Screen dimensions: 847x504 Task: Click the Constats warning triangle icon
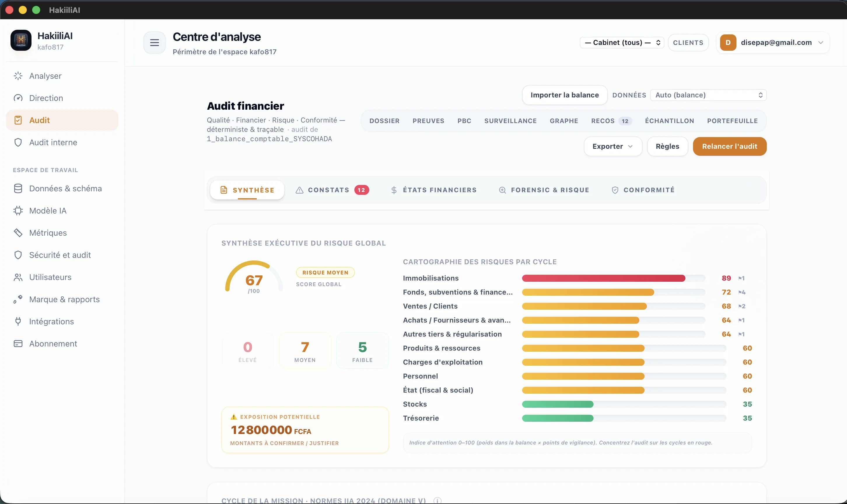[299, 190]
